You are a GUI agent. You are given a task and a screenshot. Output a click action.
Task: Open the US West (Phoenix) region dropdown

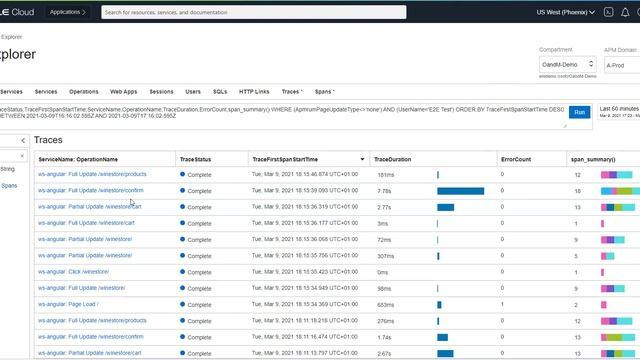click(x=565, y=12)
